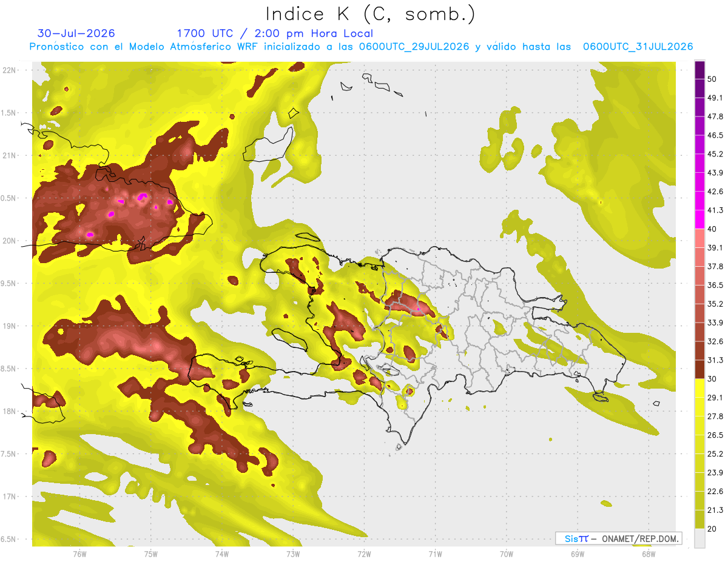Click the '22.6' color scale label
Screen dimensions: 728x562
[715, 492]
